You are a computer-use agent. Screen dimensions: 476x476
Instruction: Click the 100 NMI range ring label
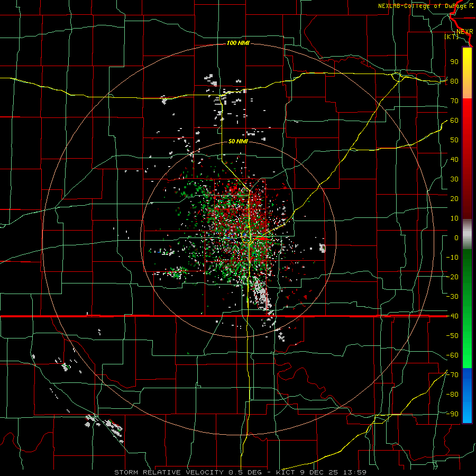tap(238, 43)
